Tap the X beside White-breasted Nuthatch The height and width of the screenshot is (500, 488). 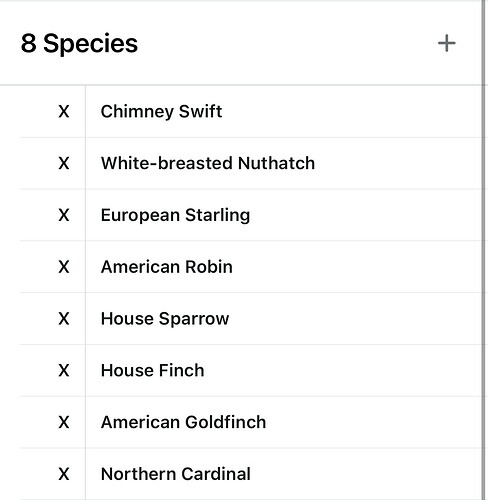(x=64, y=163)
